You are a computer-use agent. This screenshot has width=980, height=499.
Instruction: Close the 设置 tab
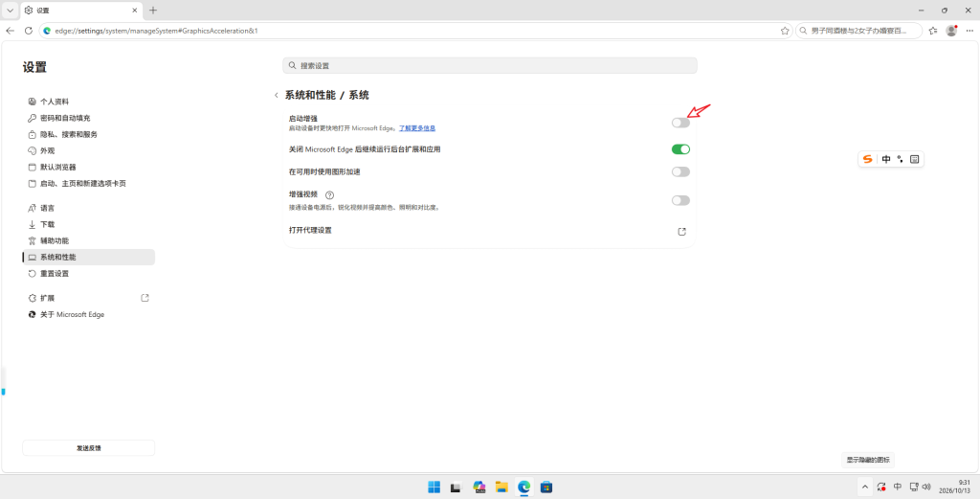(134, 11)
